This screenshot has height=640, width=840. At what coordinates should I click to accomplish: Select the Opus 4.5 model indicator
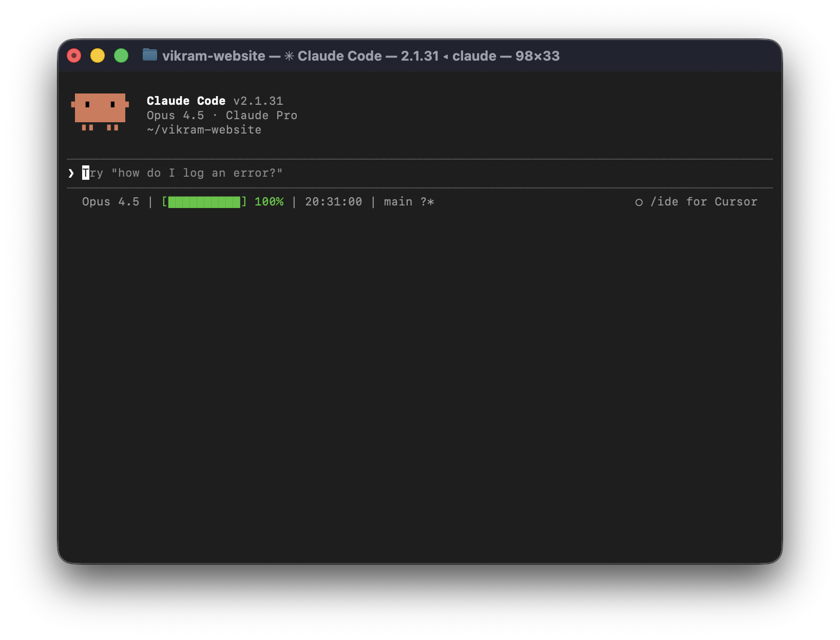point(110,201)
